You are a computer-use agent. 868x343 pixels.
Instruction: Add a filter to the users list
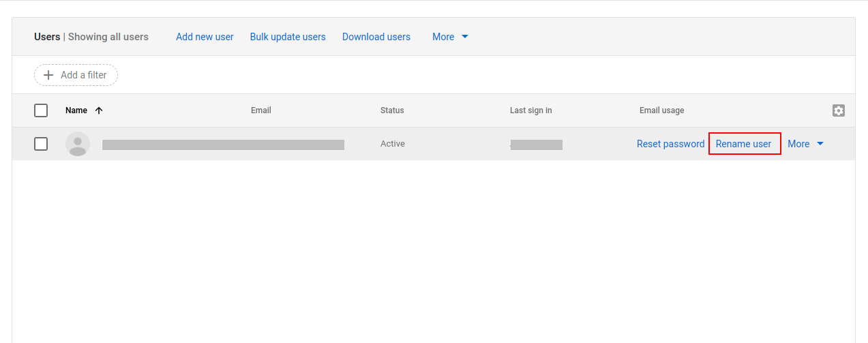76,75
